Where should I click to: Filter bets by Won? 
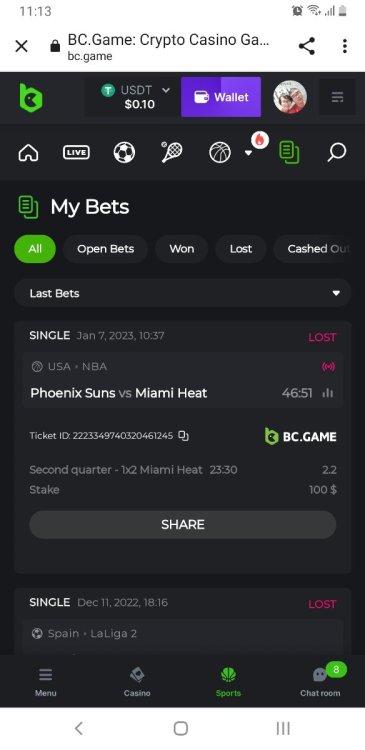(x=182, y=249)
